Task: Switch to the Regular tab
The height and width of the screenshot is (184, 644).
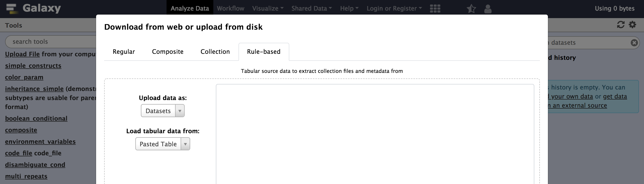Action: click(x=124, y=52)
